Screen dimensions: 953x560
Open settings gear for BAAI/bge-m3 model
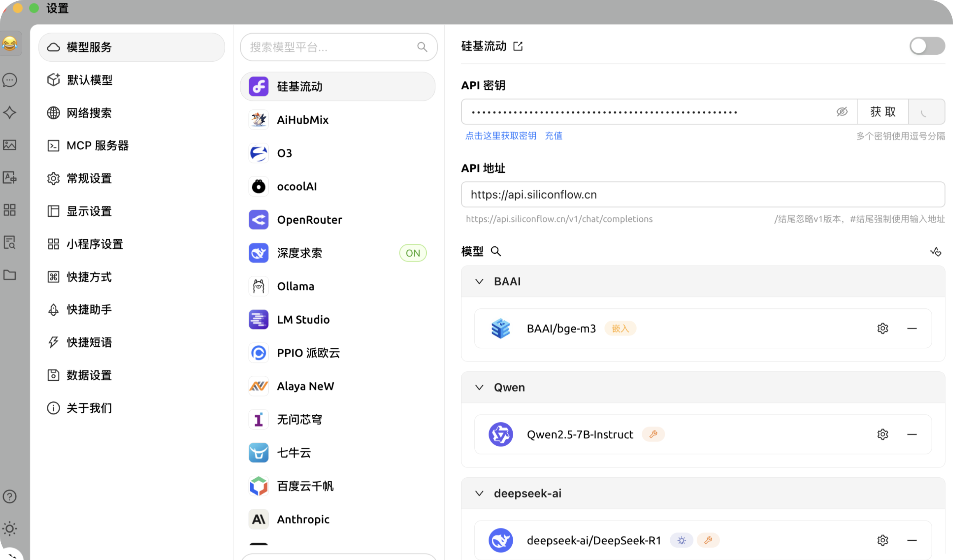tap(882, 329)
